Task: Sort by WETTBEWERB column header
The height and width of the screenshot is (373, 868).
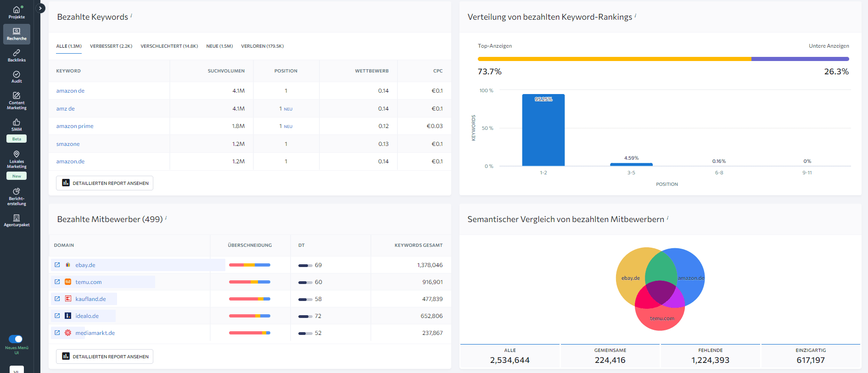Action: pyautogui.click(x=372, y=71)
